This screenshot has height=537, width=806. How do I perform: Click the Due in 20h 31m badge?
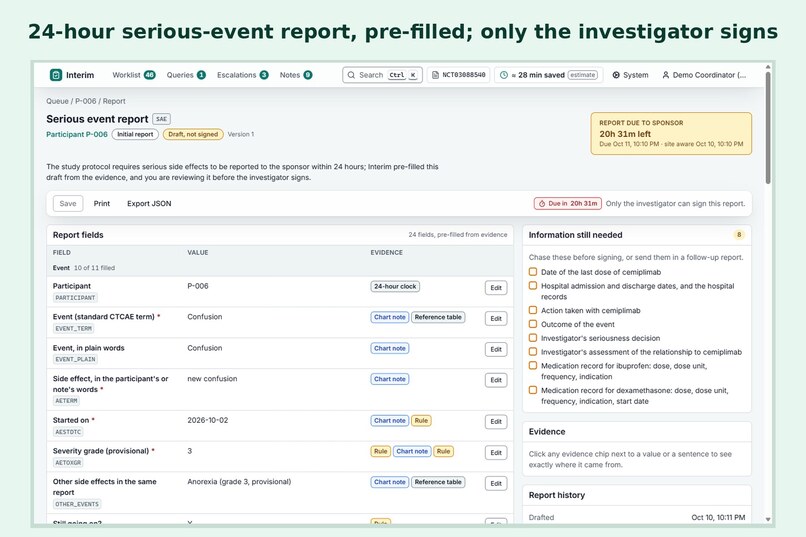click(568, 203)
